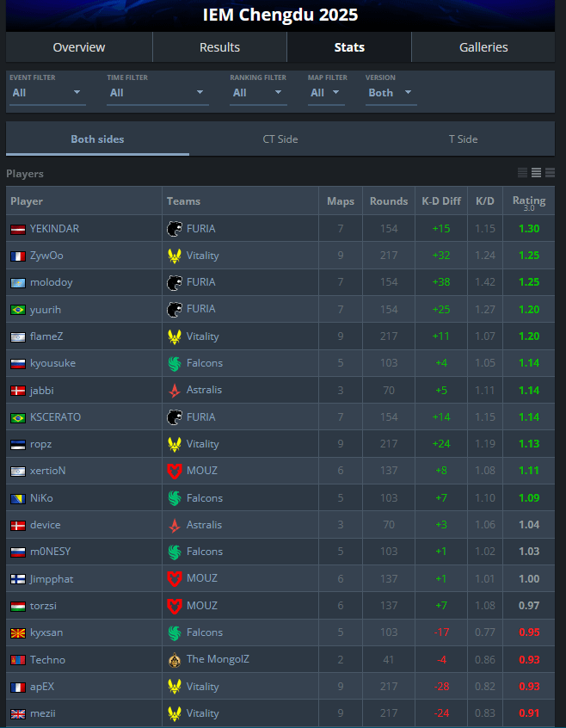Image resolution: width=566 pixels, height=728 pixels.
Task: Open the Event Filter dropdown
Action: (x=47, y=93)
